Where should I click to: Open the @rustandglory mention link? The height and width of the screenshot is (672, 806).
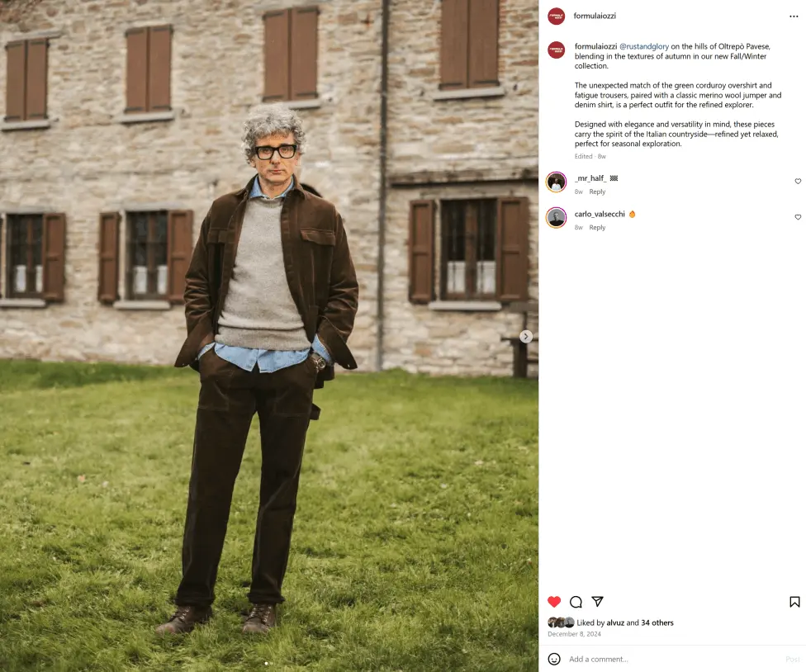click(644, 46)
